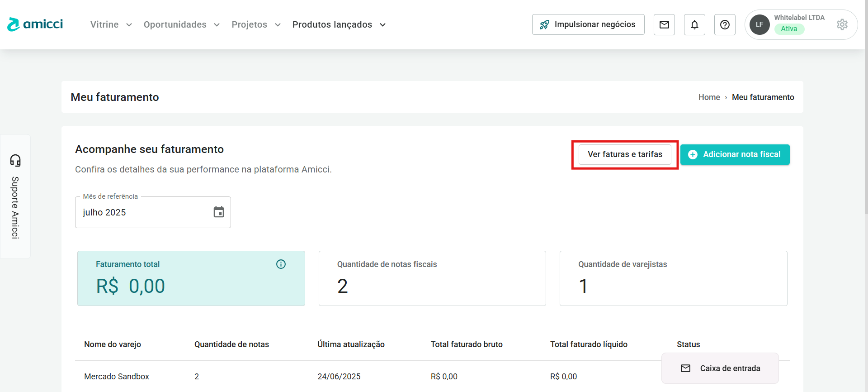Open the Caixa de entrada popup

pyautogui.click(x=720, y=368)
